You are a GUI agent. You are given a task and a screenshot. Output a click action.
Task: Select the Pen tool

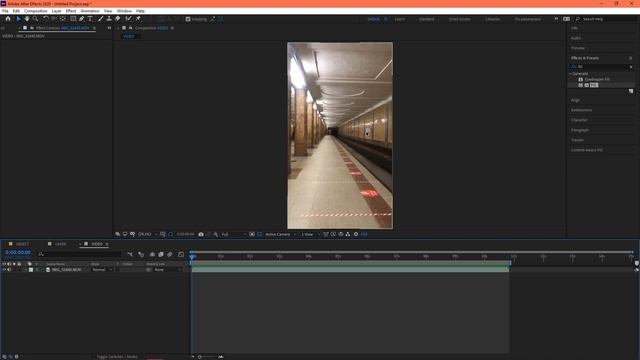point(82,19)
